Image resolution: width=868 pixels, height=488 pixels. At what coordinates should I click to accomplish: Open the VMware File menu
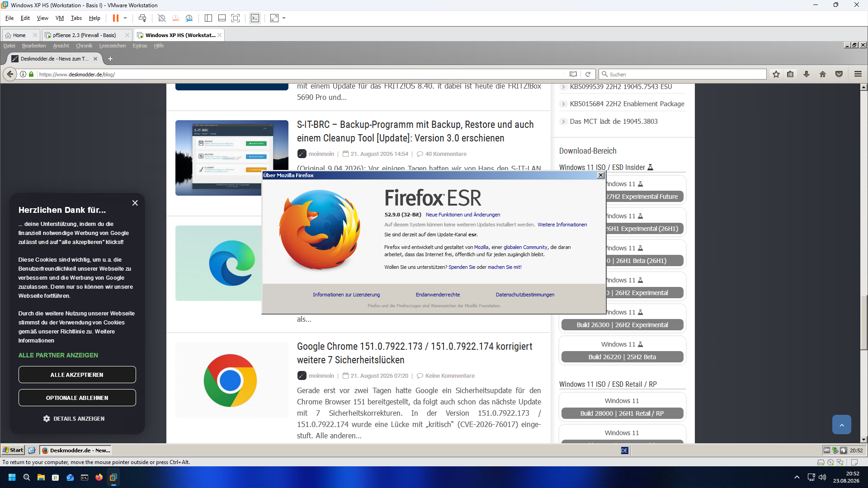(x=9, y=18)
